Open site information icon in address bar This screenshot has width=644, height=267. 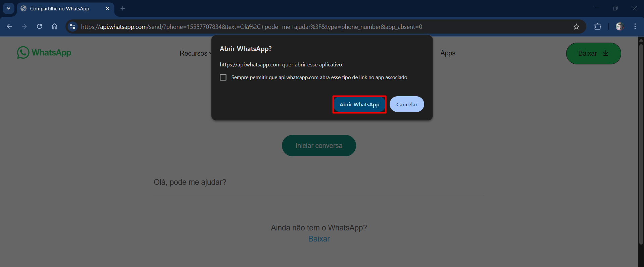[72, 26]
